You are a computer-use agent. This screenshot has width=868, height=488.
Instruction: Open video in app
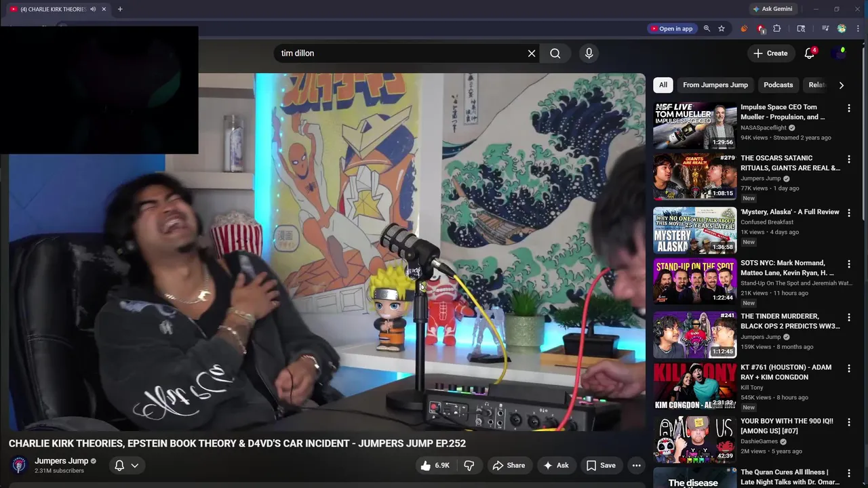(x=671, y=28)
